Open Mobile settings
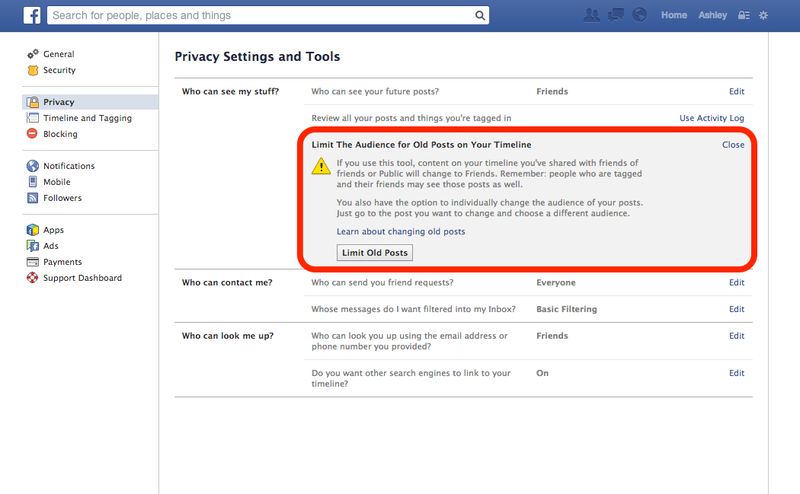This screenshot has height=494, width=800. 57,182
